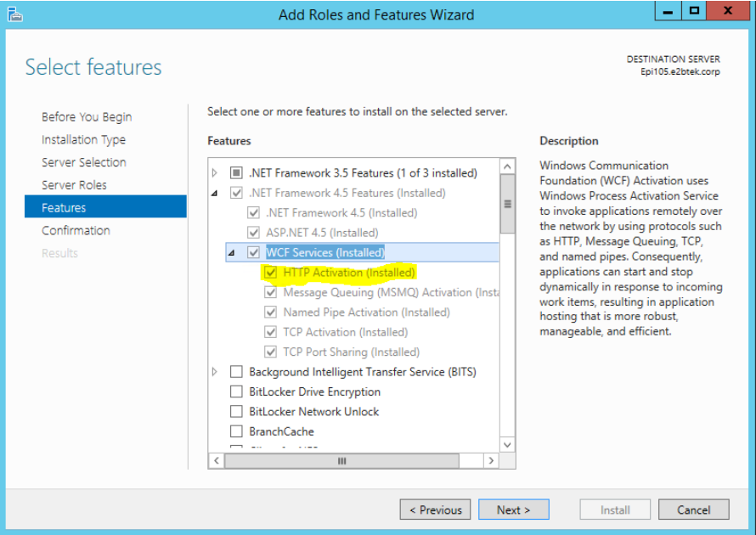Expand Background Intelligent Transfer Service node
The width and height of the screenshot is (756, 535).
(x=215, y=372)
